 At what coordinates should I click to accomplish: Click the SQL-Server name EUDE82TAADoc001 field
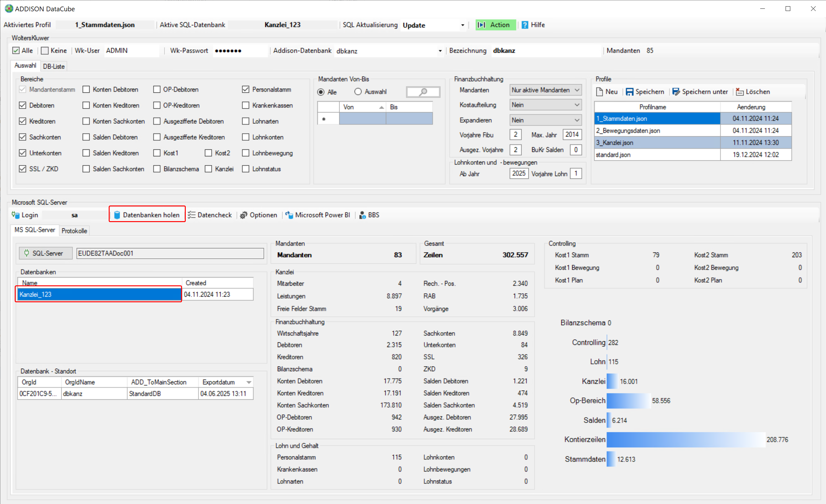pyautogui.click(x=170, y=253)
